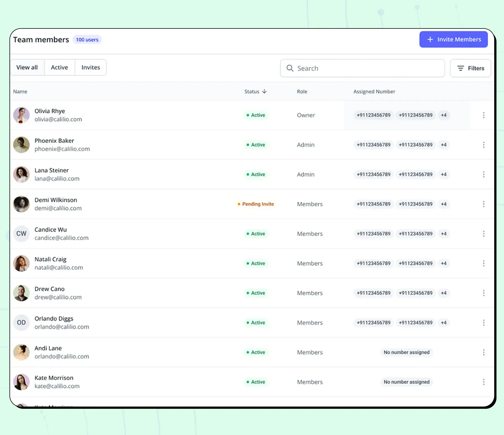The width and height of the screenshot is (504, 435).
Task: Sort by the Status column arrow
Action: point(264,91)
